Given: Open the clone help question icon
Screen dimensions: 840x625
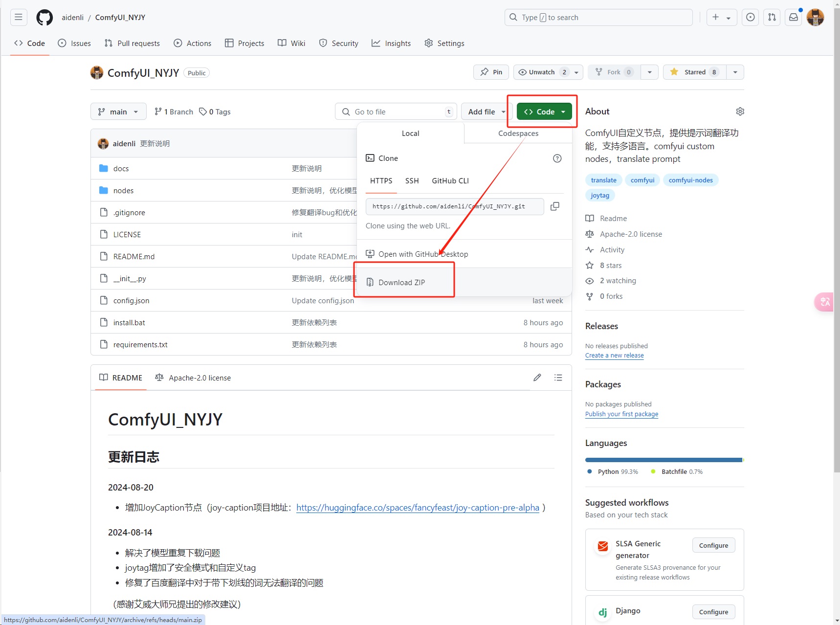Looking at the screenshot, I should [557, 158].
